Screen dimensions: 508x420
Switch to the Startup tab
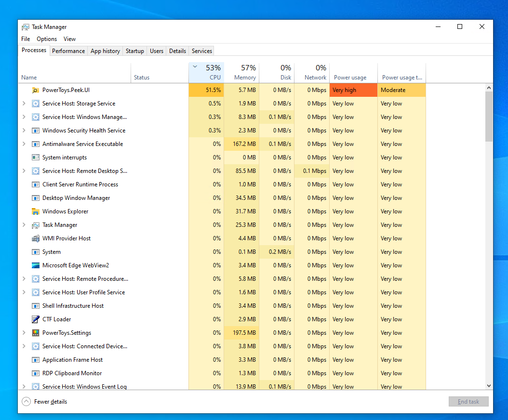click(x=134, y=51)
